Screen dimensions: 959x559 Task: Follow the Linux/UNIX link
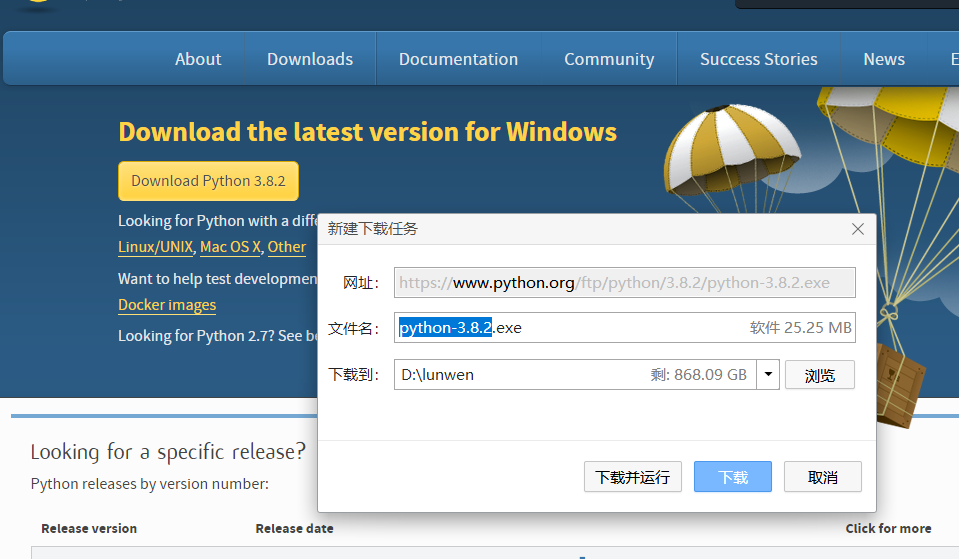tap(155, 247)
